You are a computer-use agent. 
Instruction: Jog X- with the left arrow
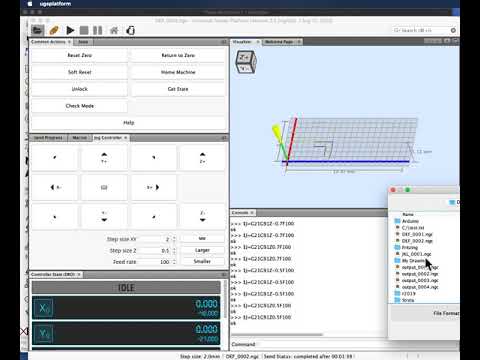point(55,187)
